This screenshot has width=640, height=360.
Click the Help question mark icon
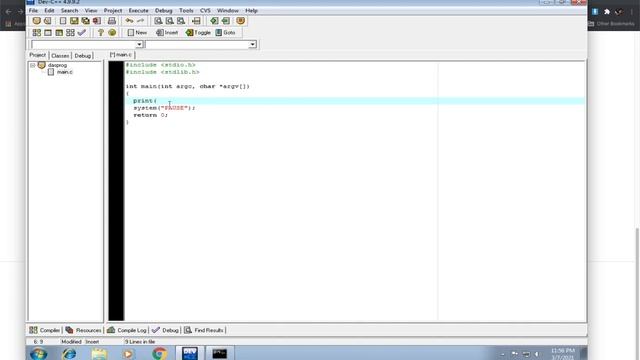point(100,33)
